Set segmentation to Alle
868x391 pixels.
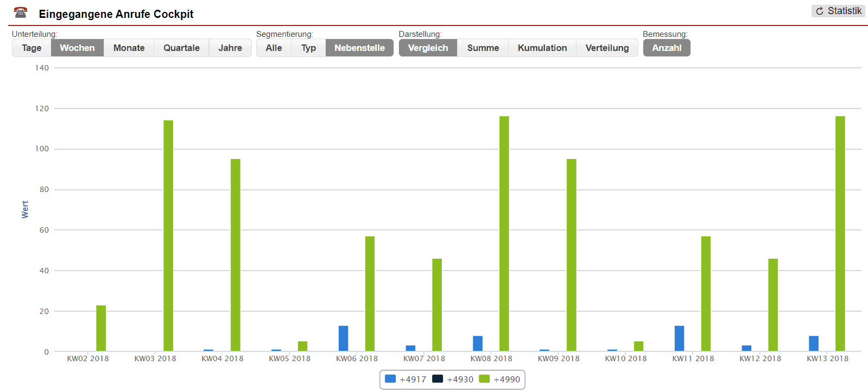tap(274, 48)
